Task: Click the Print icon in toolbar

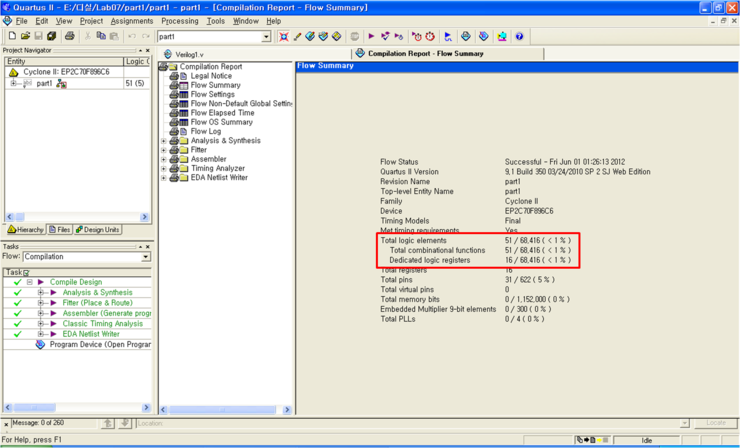Action: pyautogui.click(x=69, y=36)
